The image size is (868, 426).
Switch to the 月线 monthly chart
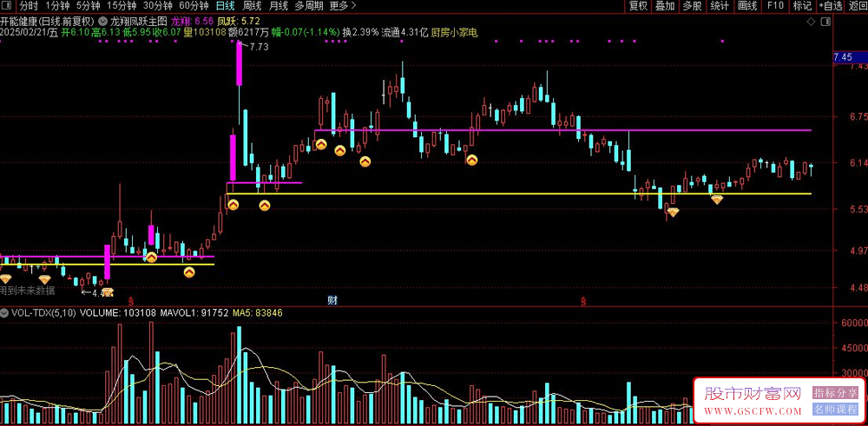coord(278,6)
